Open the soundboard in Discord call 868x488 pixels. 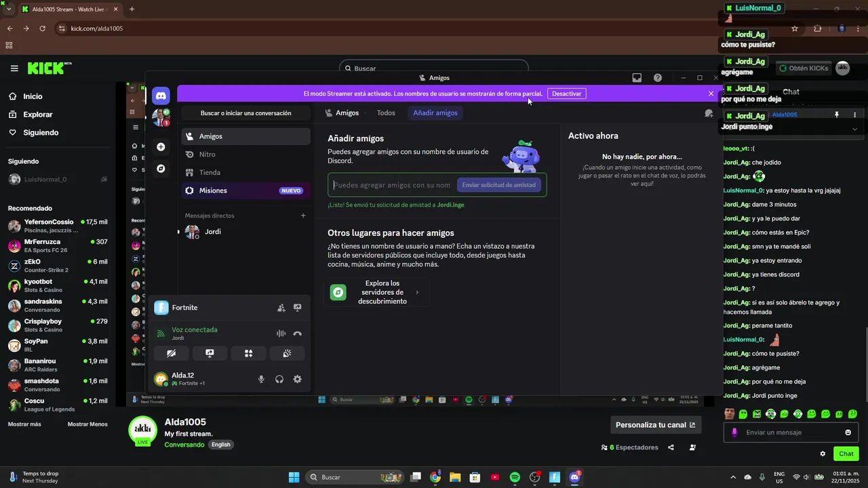click(x=287, y=353)
